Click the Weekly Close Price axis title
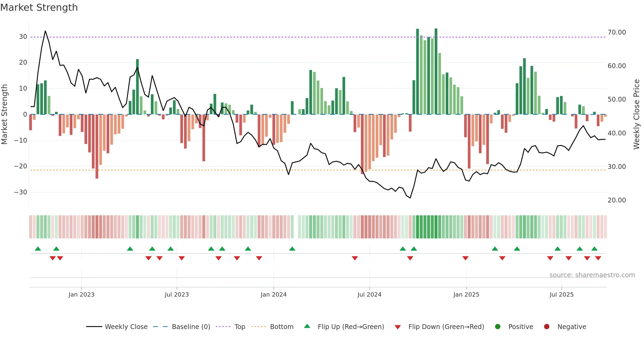 click(x=636, y=114)
